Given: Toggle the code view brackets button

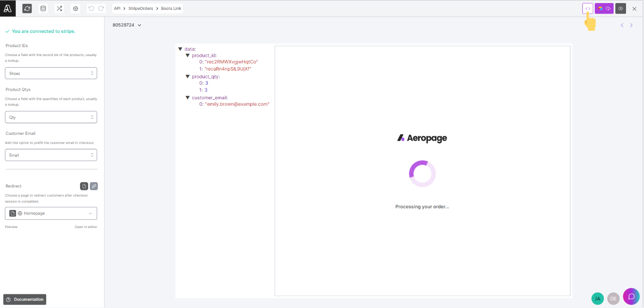Looking at the screenshot, I should 588,9.
